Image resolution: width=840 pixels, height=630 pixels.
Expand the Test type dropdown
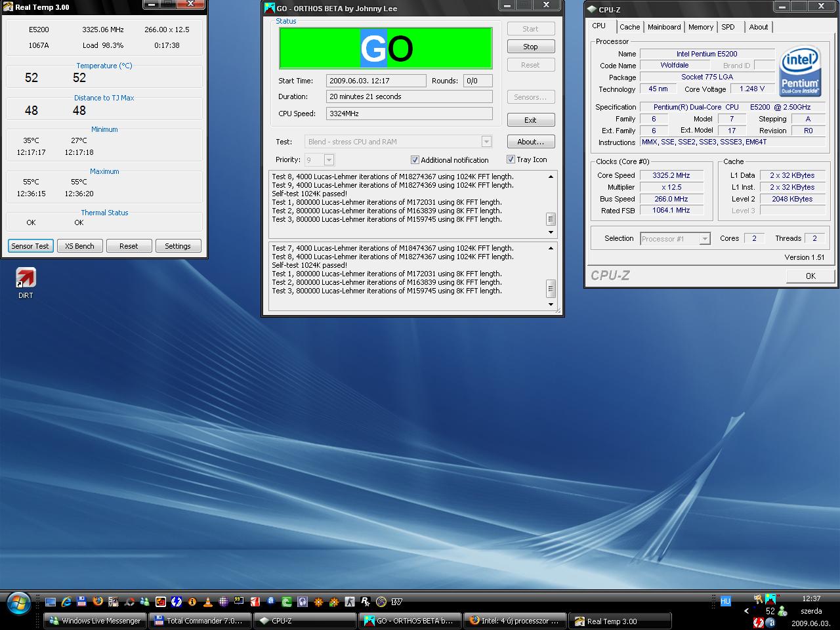pos(486,142)
